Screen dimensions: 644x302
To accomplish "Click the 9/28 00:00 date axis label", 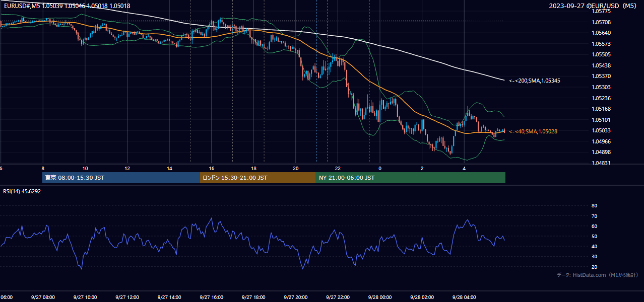I will [x=380, y=297].
